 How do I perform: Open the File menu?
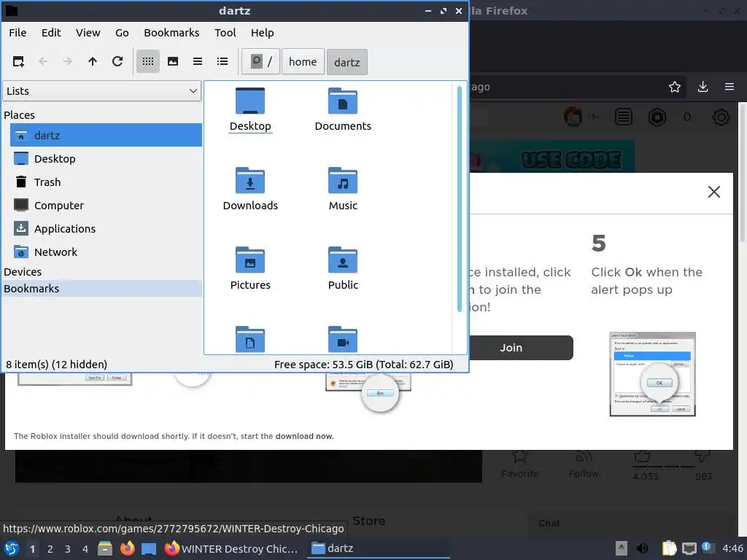point(18,33)
